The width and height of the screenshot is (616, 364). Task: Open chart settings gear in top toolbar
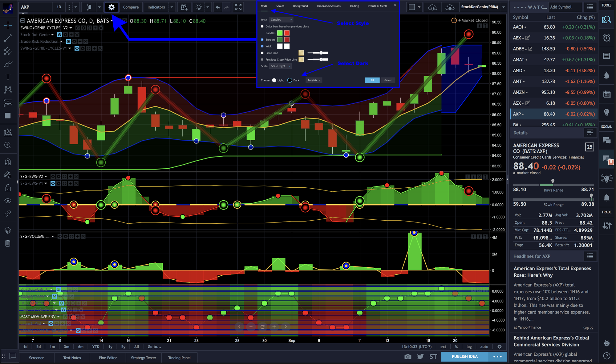111,7
